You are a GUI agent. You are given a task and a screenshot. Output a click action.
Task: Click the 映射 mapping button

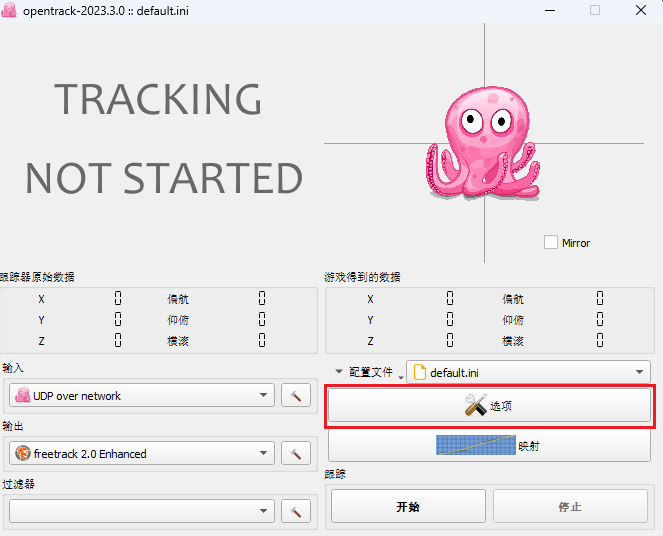[x=489, y=446]
